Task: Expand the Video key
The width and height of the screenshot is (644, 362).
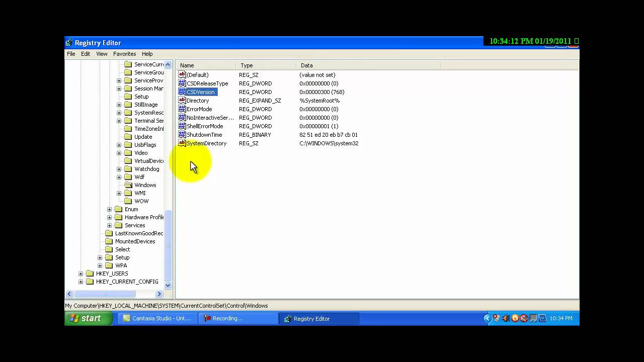Action: click(x=119, y=153)
